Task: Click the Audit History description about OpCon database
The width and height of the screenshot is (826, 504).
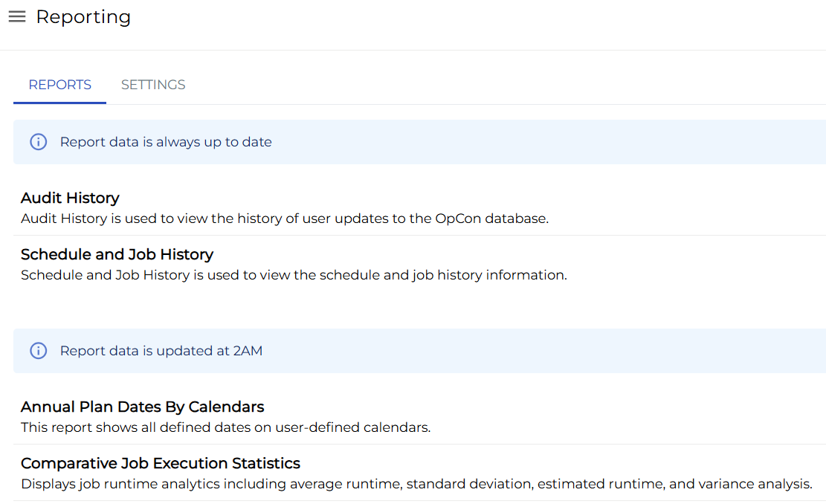Action: pos(284,219)
